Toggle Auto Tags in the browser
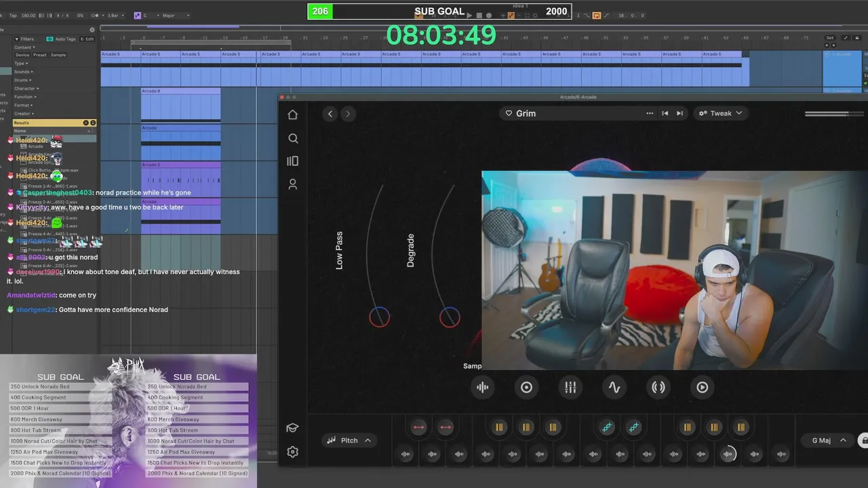This screenshot has width=868, height=488. point(61,39)
